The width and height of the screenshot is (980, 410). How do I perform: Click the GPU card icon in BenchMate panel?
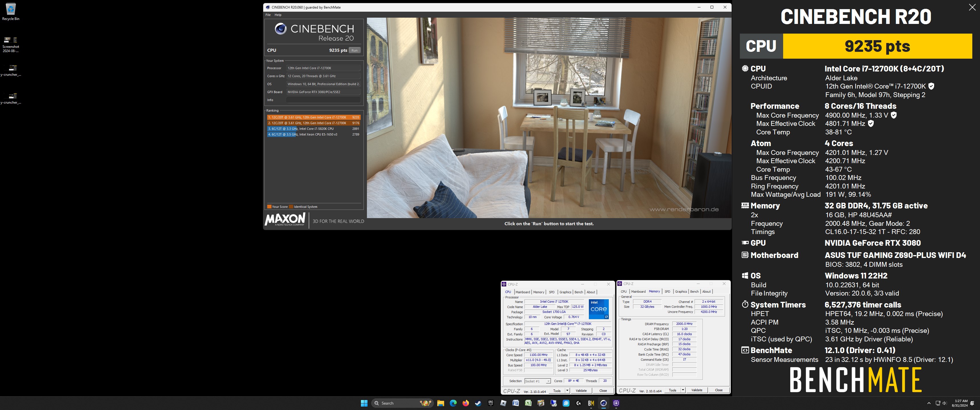745,243
